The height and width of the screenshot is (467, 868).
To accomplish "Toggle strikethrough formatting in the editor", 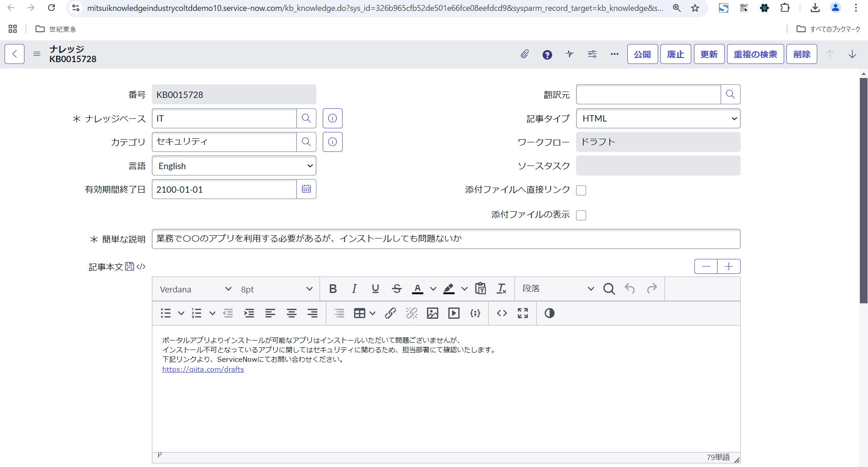I will pos(397,289).
